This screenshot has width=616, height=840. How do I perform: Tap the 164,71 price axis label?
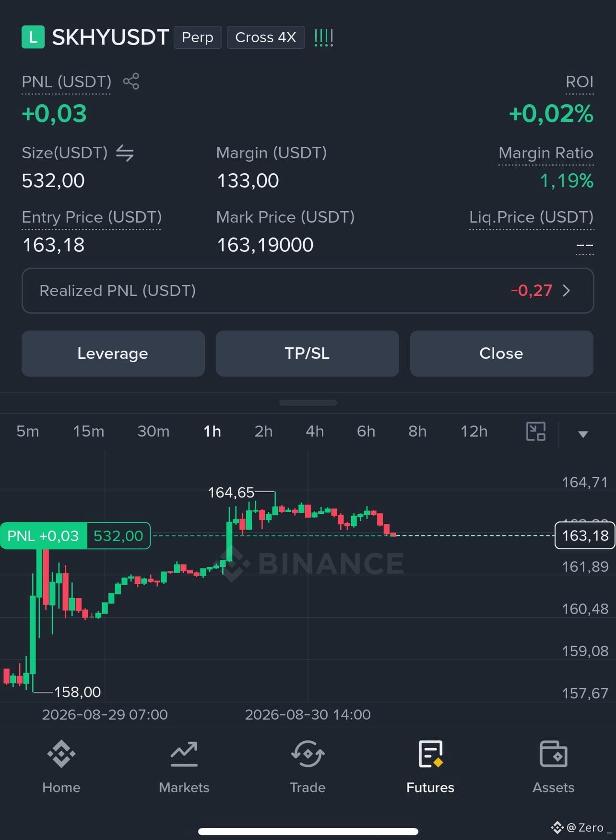tap(585, 482)
